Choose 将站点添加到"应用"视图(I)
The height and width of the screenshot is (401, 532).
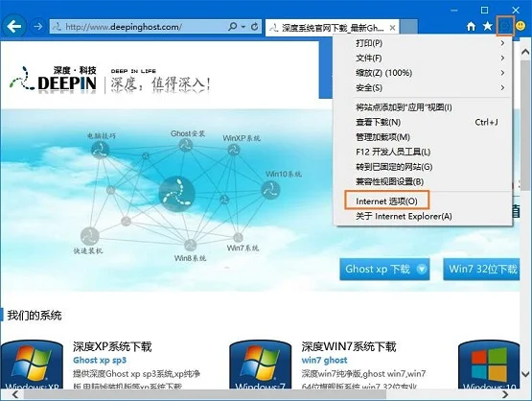(423, 107)
